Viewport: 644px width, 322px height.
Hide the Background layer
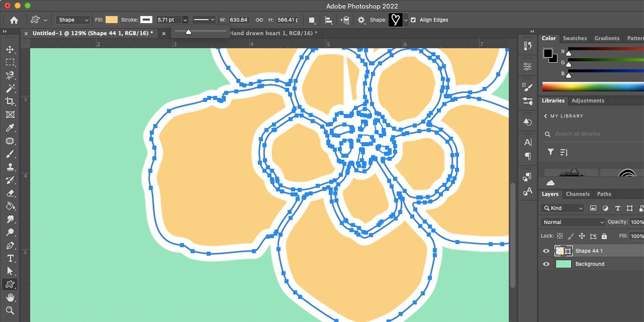click(546, 264)
